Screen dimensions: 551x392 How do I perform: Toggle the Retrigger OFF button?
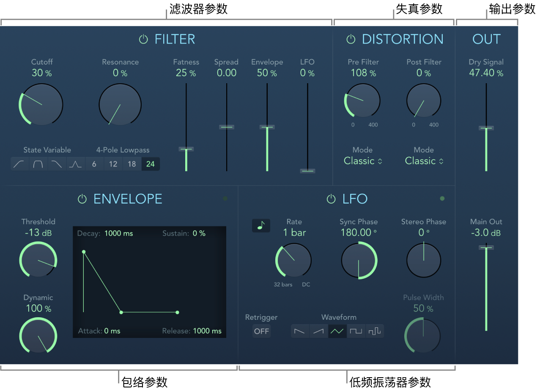(261, 331)
